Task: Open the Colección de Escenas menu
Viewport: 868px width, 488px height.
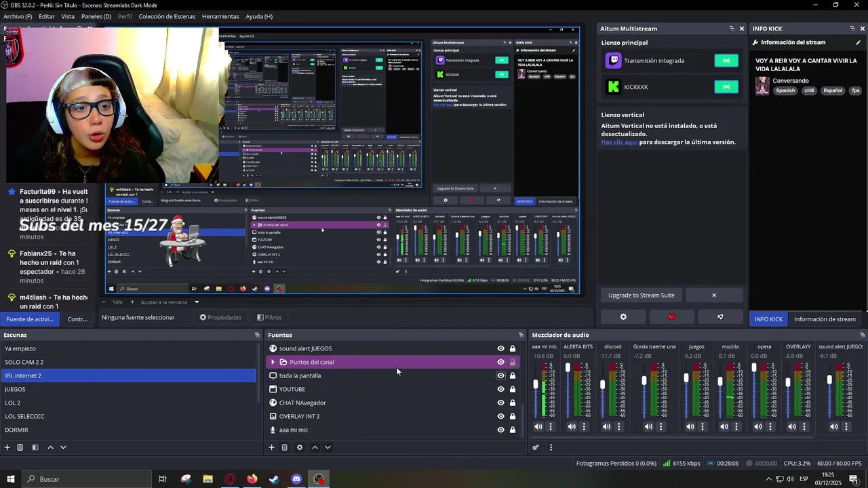Action: coord(167,16)
